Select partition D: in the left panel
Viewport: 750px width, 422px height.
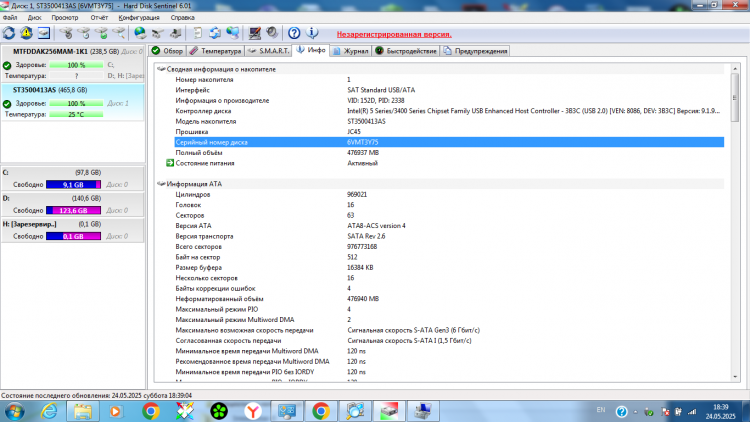(73, 204)
